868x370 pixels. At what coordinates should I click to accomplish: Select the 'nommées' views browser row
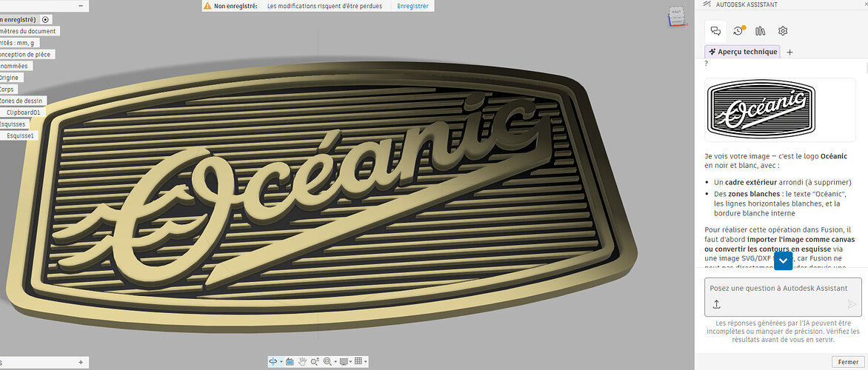point(16,66)
